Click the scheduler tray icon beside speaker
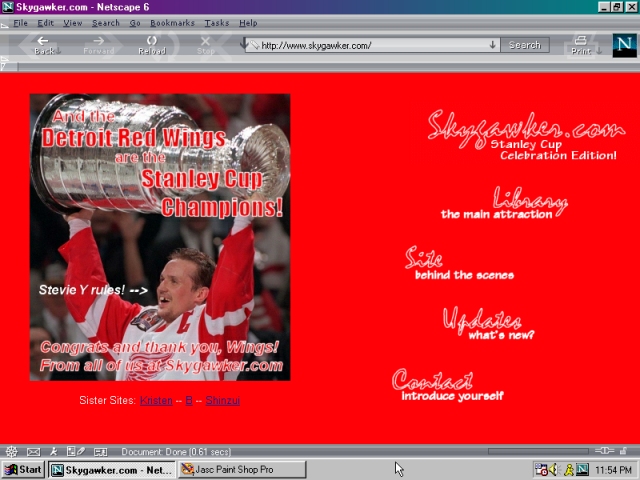This screenshot has height=480, width=640. tap(541, 470)
